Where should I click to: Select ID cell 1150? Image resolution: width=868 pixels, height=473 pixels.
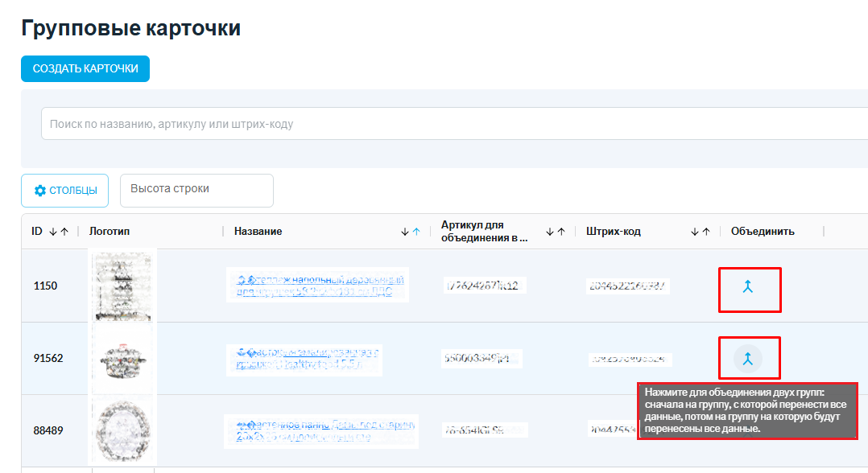pyautogui.click(x=45, y=286)
